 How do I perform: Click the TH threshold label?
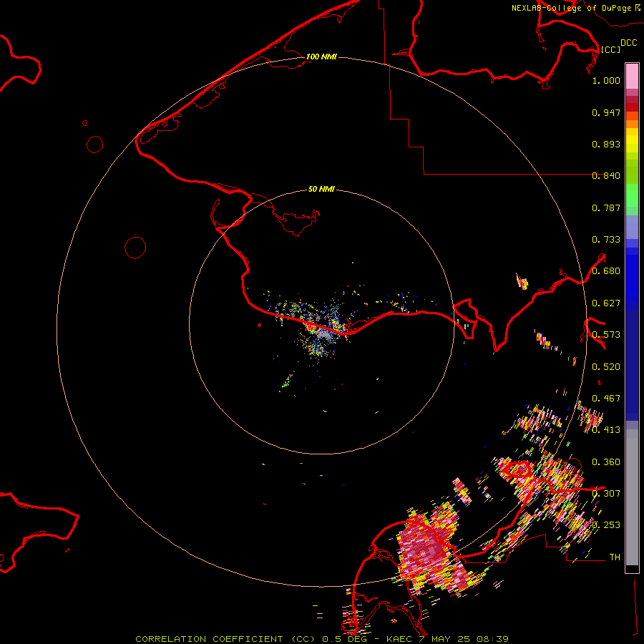point(615,557)
